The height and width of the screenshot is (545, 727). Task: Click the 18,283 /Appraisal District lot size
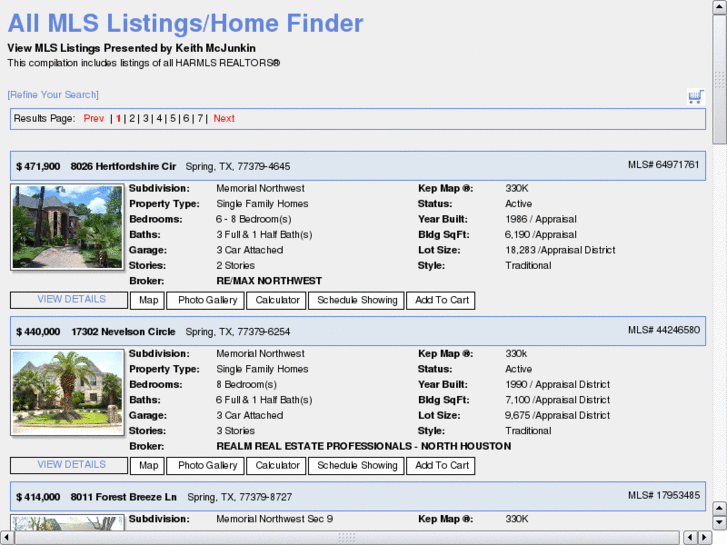[560, 250]
